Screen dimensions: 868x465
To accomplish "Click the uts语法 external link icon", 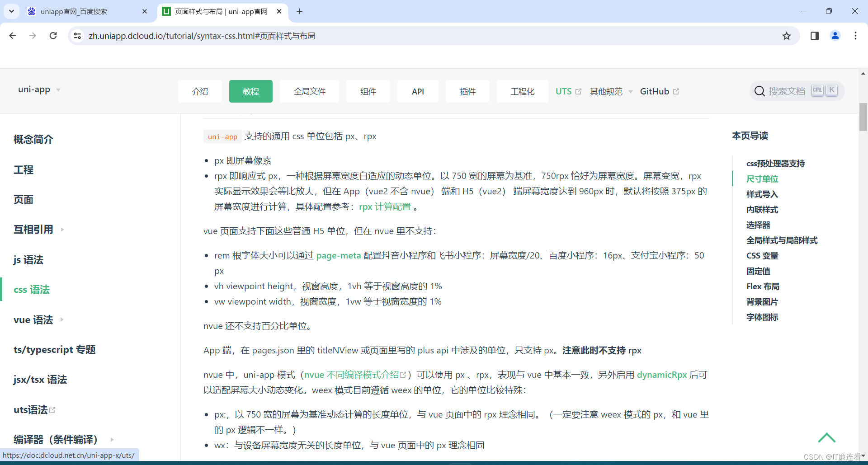I will (52, 410).
